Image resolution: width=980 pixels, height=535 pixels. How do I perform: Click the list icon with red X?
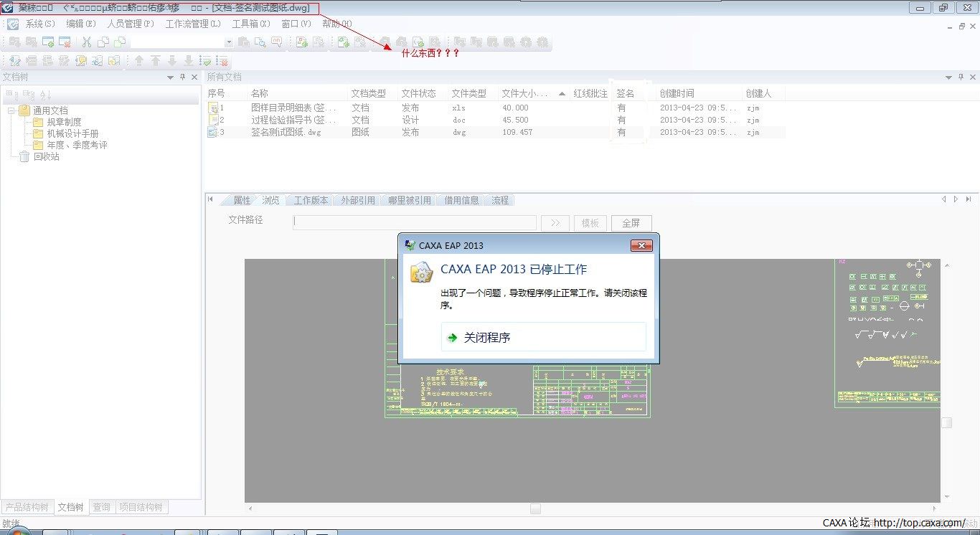click(222, 61)
